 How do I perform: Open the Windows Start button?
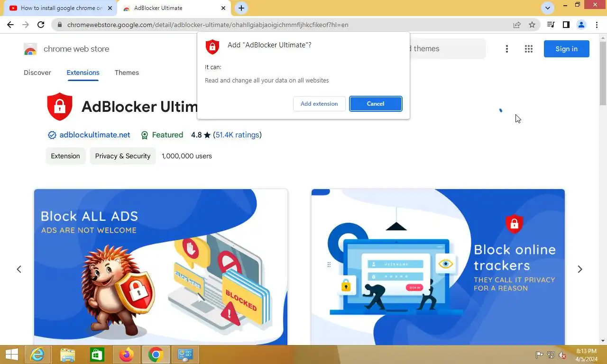(x=11, y=355)
